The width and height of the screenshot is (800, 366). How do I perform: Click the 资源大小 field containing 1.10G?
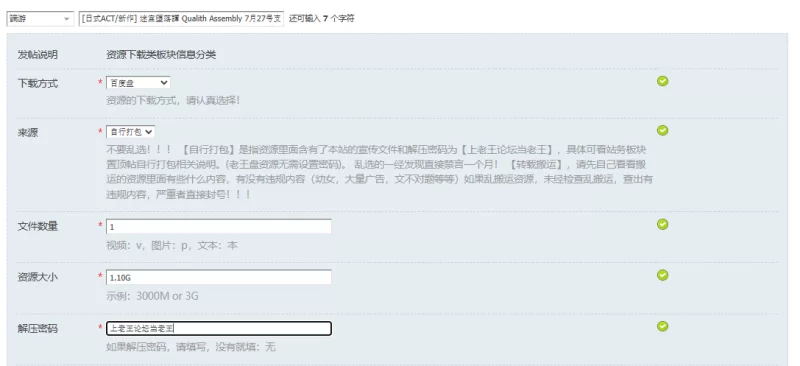coord(219,277)
